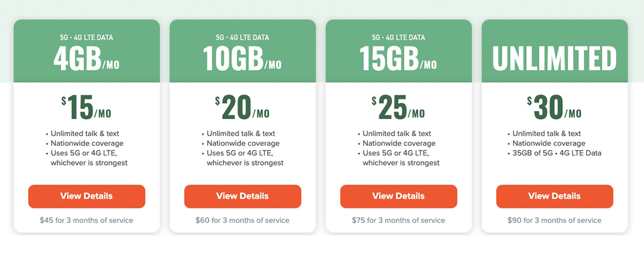The height and width of the screenshot is (256, 644).
Task: Open View Details under the $20 plan
Action: (243, 196)
